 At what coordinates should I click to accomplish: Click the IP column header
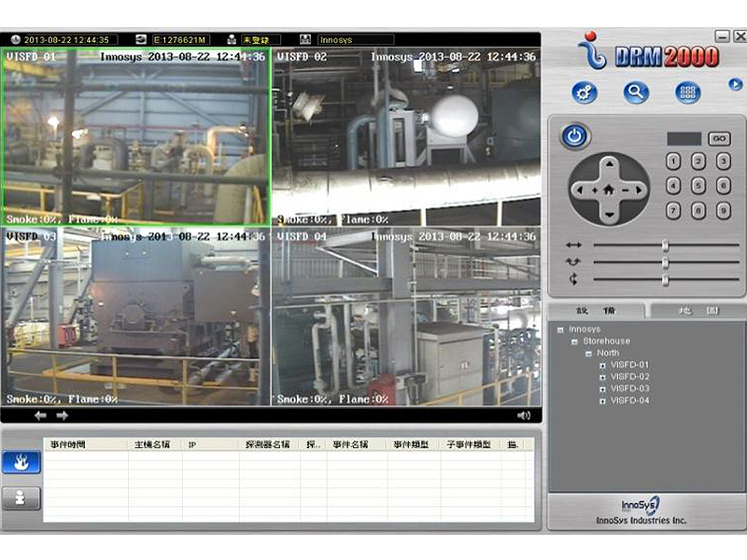click(211, 445)
